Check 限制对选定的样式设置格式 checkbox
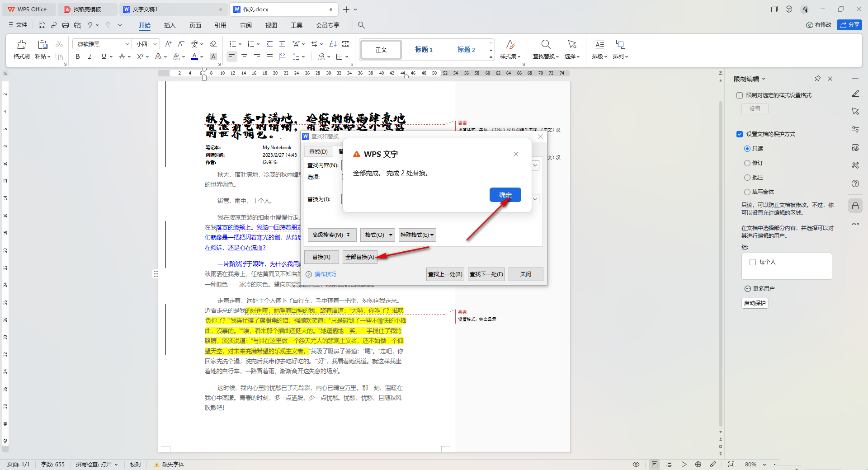Screen dimensions: 868x470 [x=740, y=95]
